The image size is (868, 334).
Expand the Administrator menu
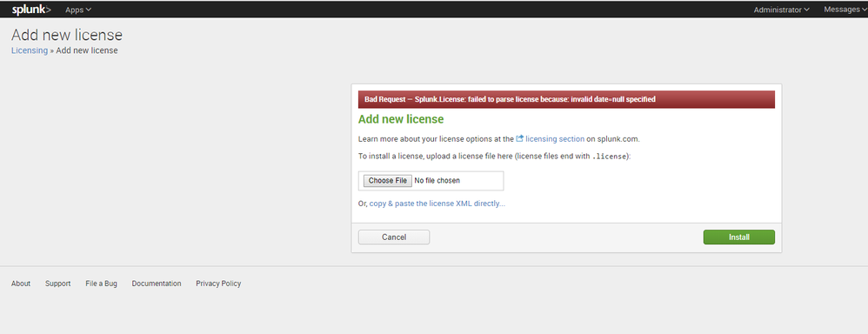point(782,10)
